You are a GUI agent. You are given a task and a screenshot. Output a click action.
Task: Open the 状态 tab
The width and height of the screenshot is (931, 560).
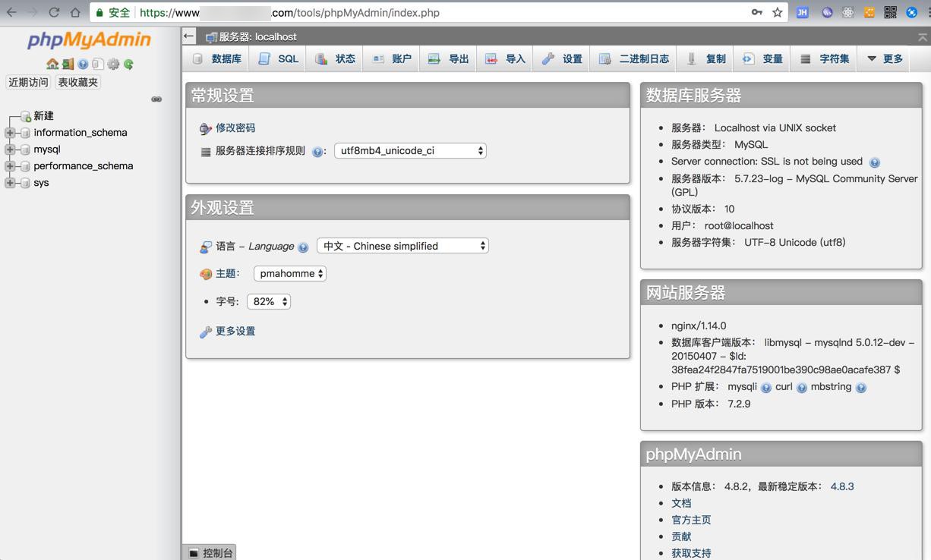336,58
